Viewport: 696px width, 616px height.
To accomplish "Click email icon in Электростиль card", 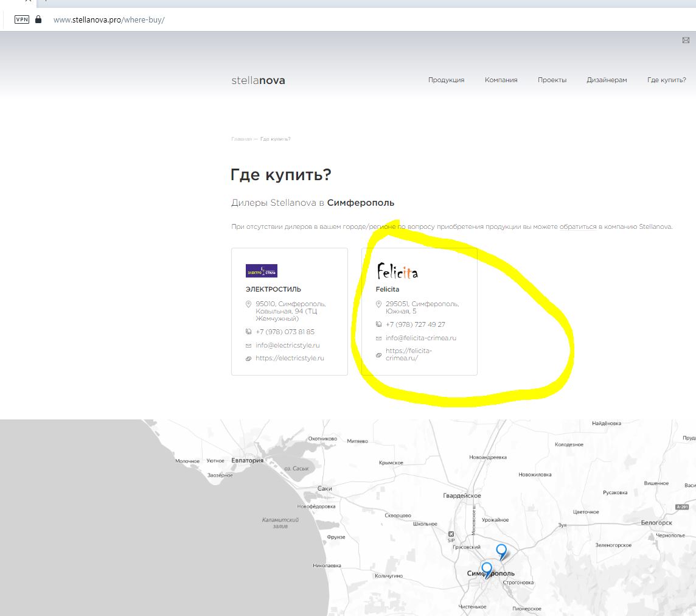I will tap(249, 346).
